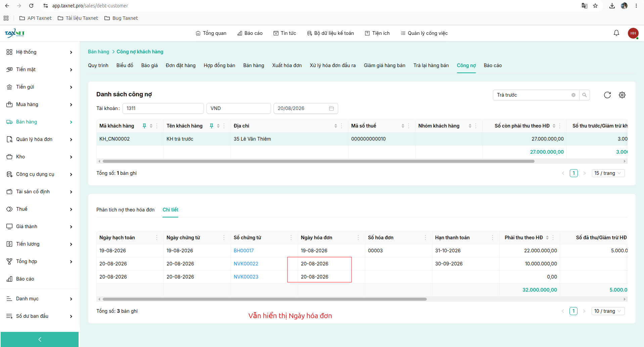The height and width of the screenshot is (347, 644).
Task: Open the 15 / trang page-size dropdown
Action: [608, 173]
